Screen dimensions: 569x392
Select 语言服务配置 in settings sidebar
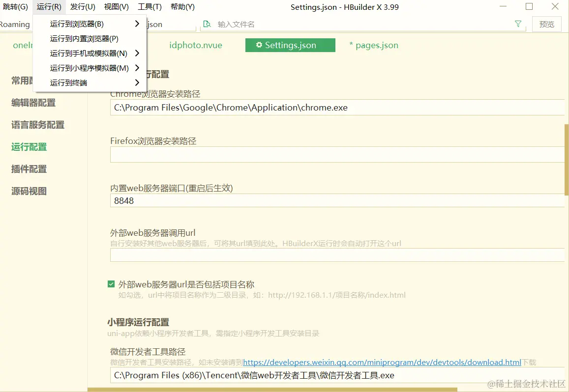(38, 125)
